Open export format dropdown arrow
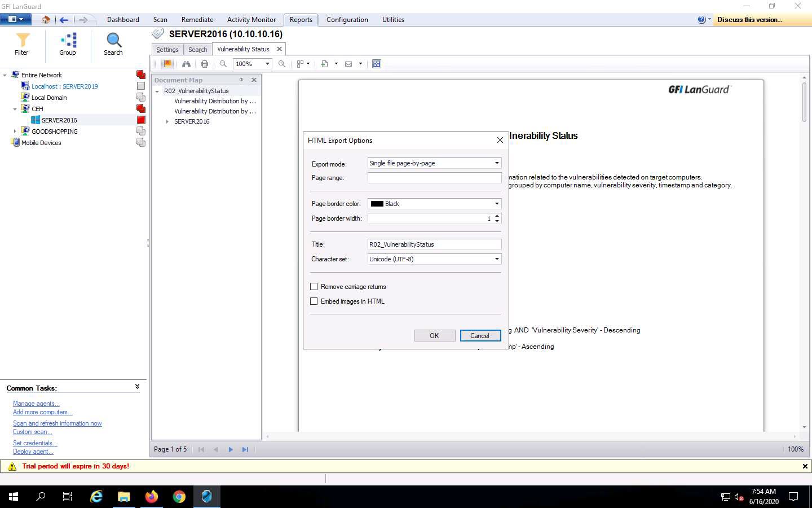This screenshot has width=812, height=508. 336,64
